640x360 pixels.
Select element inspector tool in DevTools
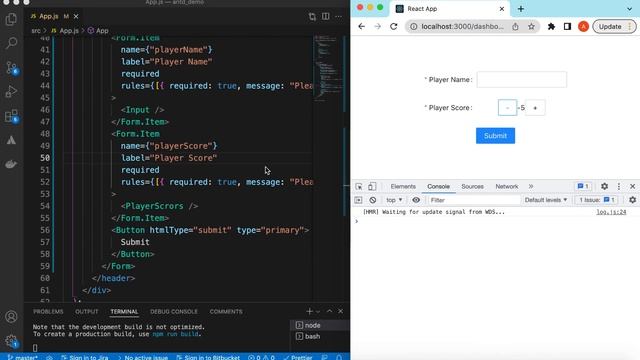(x=359, y=187)
